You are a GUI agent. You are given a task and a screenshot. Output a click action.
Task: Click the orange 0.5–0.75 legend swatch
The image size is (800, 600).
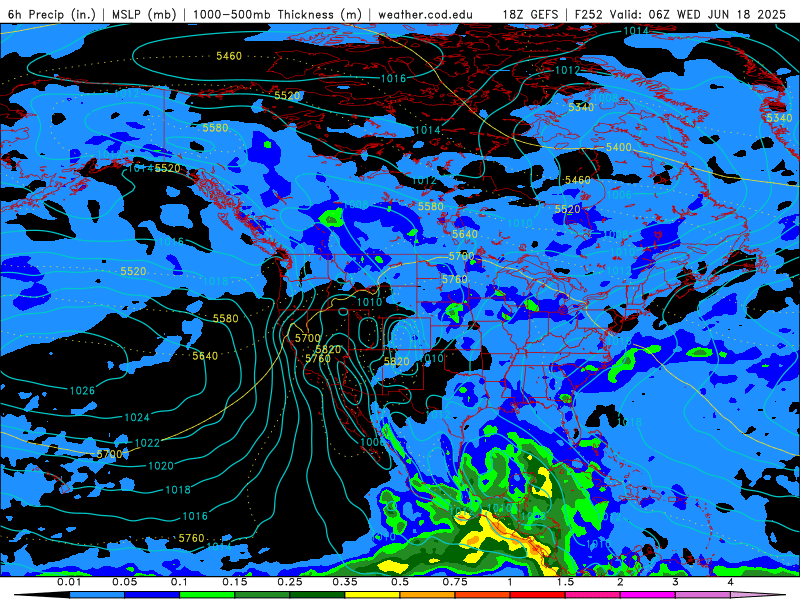click(x=428, y=595)
